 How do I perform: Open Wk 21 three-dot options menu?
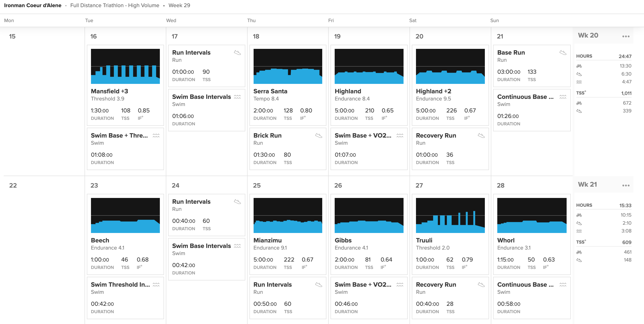[626, 186]
